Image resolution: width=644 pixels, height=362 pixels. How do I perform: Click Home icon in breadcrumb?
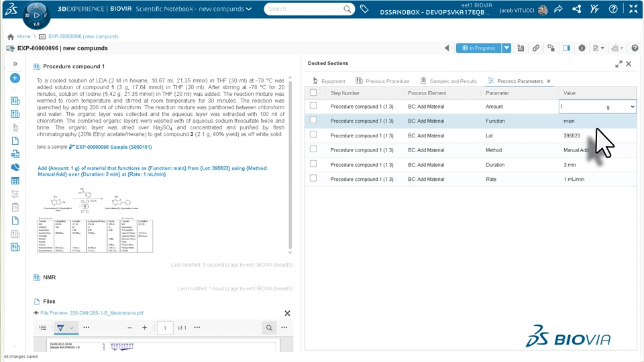coord(11,36)
